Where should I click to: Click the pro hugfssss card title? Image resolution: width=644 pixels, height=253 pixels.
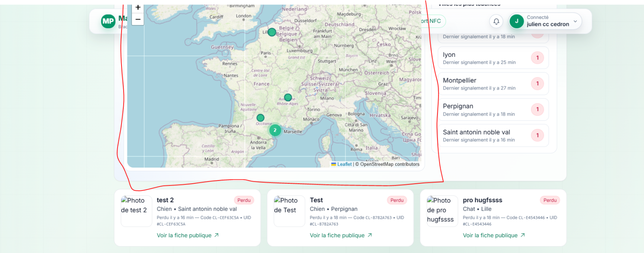coord(482,200)
